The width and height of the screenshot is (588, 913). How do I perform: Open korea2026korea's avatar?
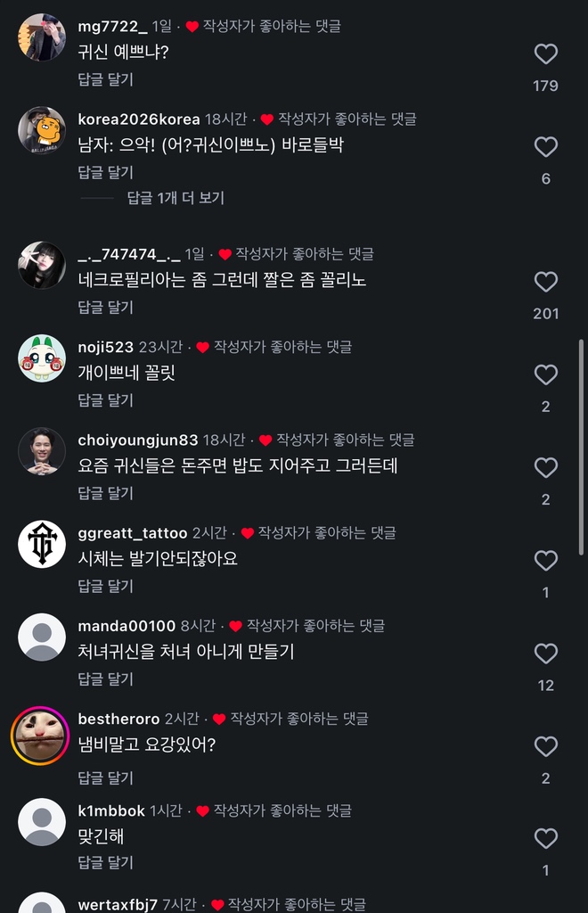point(42,130)
